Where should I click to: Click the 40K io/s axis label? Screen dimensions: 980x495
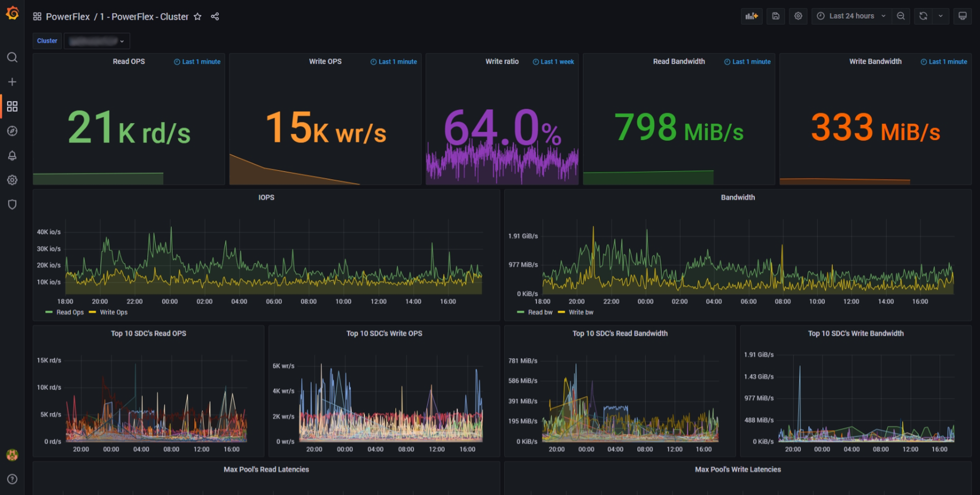[x=49, y=232]
